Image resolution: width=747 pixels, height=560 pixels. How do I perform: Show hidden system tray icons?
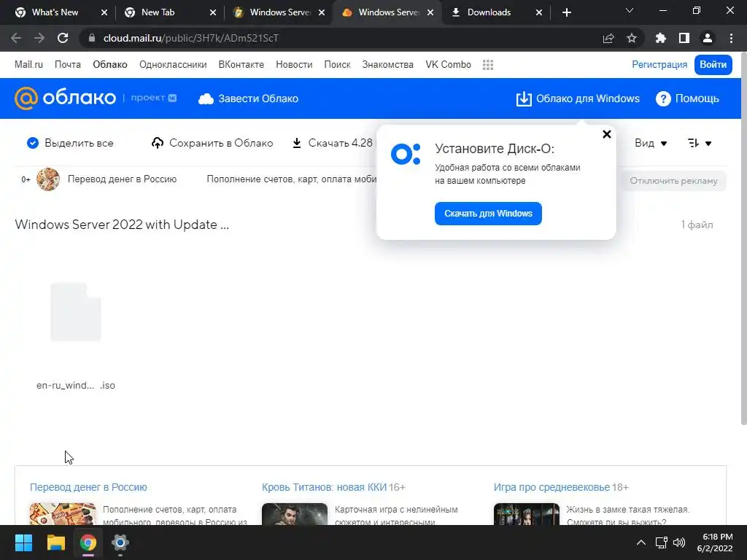pos(641,542)
